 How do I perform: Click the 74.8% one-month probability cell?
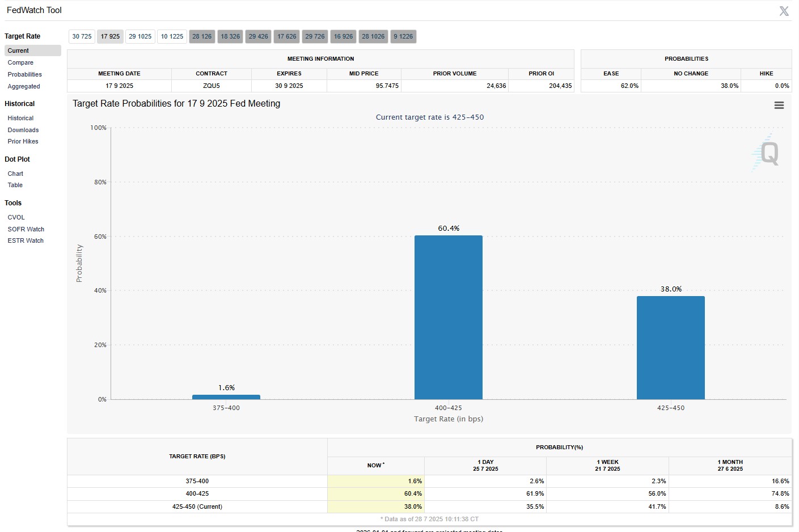pyautogui.click(x=730, y=494)
